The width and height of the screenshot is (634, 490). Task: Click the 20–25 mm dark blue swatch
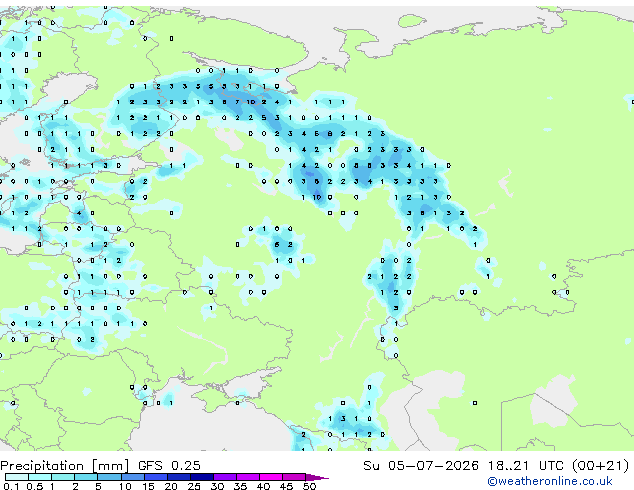178,477
